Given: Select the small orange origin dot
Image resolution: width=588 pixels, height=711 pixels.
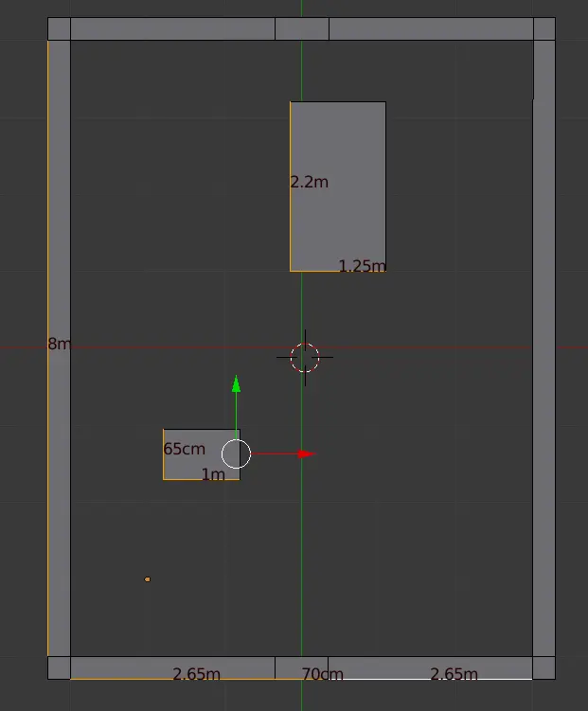Looking at the screenshot, I should pos(147,578).
